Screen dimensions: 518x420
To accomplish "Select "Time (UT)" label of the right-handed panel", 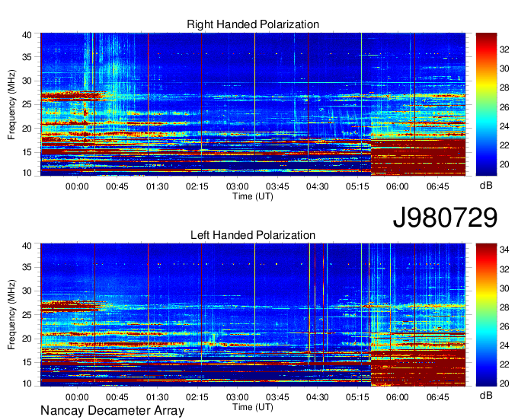I will click(253, 196).
